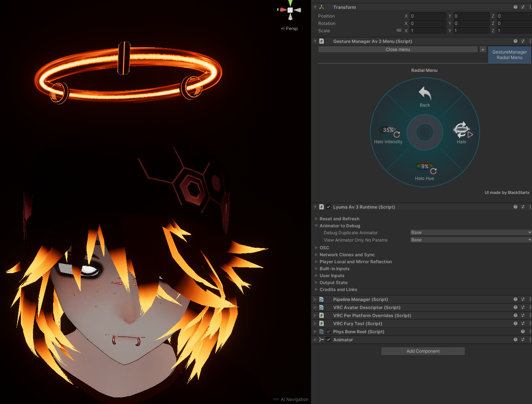Switch to GestureManager Radial Menu tab
Viewport: 532px width, 404px height.
(x=509, y=55)
